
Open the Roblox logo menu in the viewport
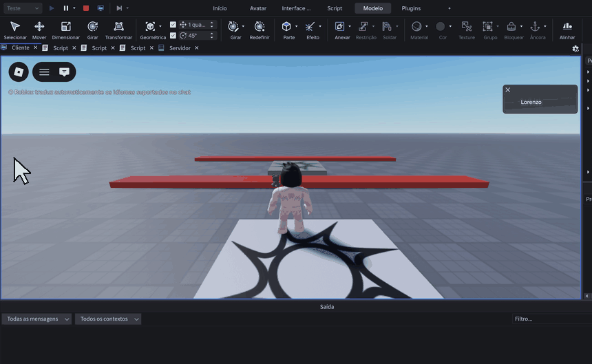click(19, 72)
